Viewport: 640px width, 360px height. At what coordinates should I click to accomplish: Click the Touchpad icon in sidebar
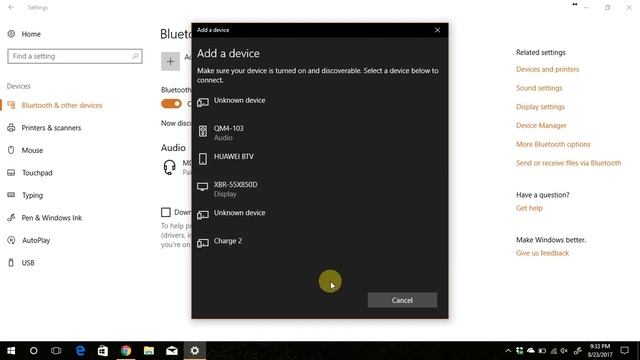11,173
